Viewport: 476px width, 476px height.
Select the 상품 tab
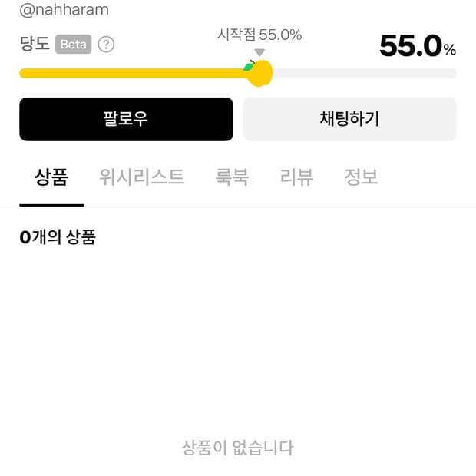51,178
